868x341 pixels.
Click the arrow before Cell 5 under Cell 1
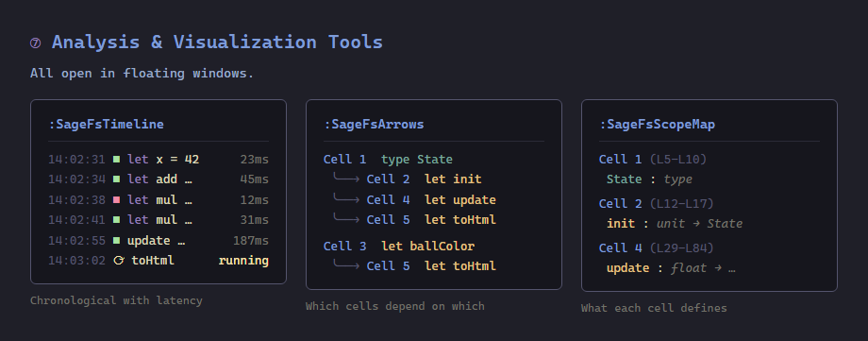[x=346, y=219]
